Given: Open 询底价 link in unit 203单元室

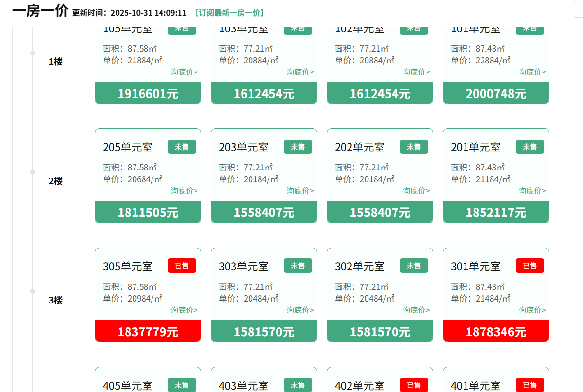Looking at the screenshot, I should pos(300,191).
